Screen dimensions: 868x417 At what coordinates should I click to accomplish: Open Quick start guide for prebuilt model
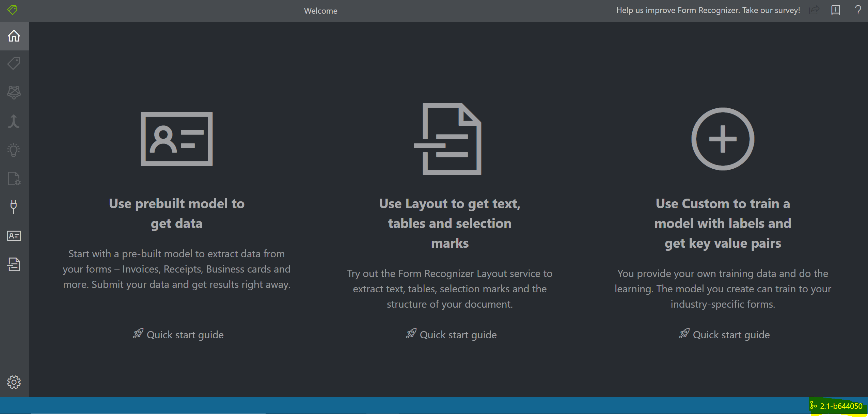point(178,335)
